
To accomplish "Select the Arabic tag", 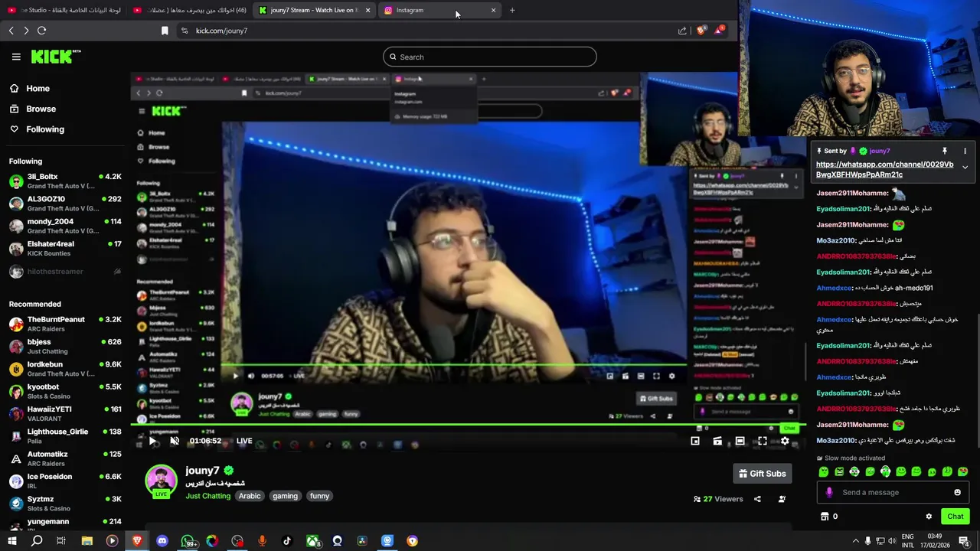I will [250, 496].
